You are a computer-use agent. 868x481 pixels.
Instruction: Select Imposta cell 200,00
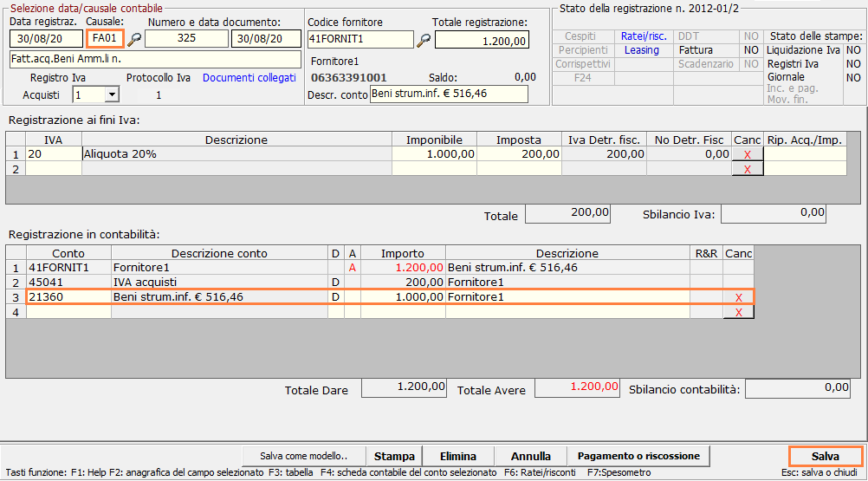pos(519,154)
